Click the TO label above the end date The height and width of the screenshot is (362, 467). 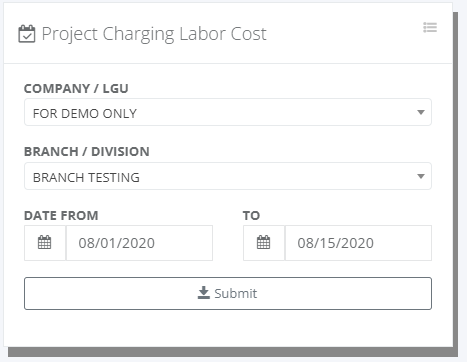[x=251, y=216]
